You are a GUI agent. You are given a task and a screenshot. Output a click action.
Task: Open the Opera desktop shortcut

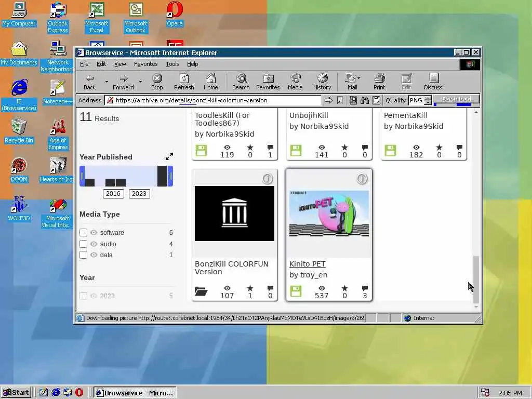175,15
